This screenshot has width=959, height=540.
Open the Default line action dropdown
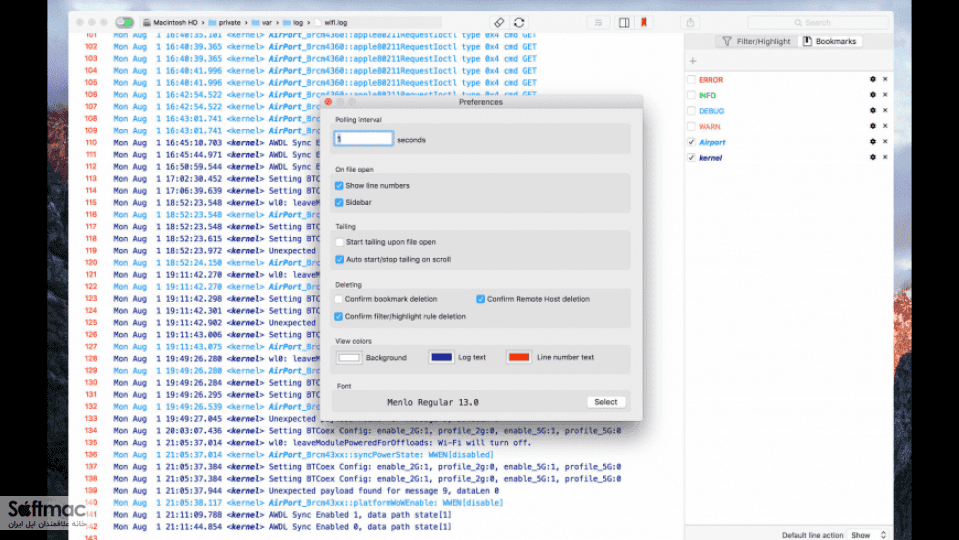pos(869,535)
